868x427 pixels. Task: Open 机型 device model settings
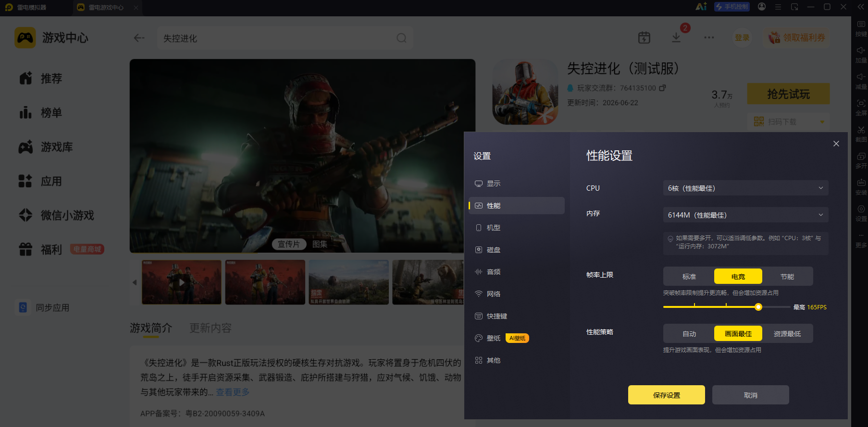tap(517, 228)
